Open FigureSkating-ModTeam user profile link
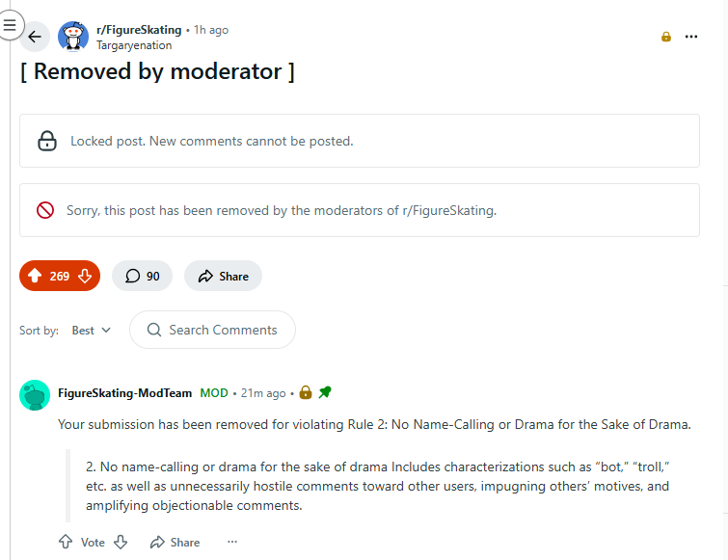Image resolution: width=728 pixels, height=560 pixels. pos(125,393)
